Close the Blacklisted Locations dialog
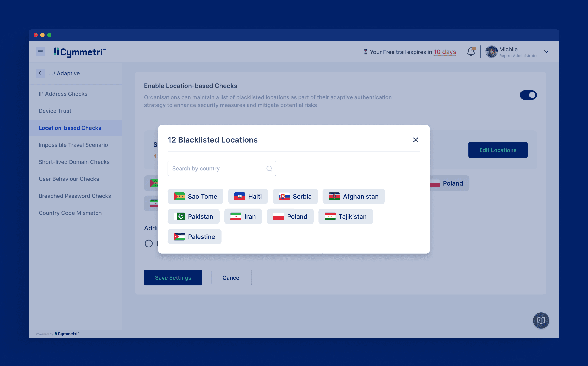Viewport: 588px width, 366px height. click(416, 140)
